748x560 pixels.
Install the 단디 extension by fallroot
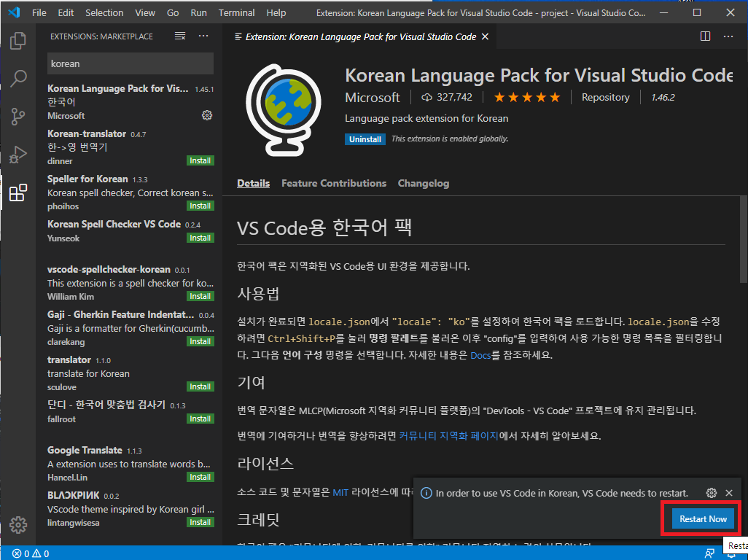(x=200, y=419)
